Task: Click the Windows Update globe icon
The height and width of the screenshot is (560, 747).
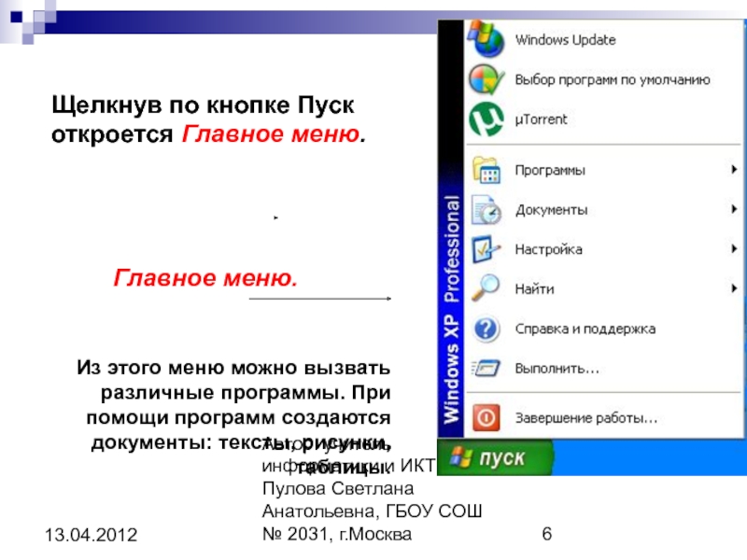Action: [486, 39]
